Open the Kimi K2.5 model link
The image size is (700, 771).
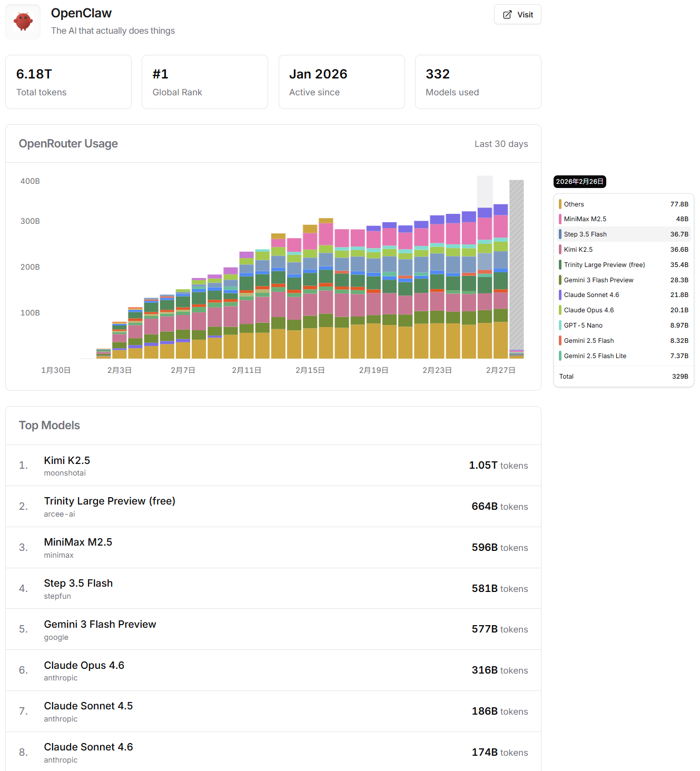pos(67,461)
